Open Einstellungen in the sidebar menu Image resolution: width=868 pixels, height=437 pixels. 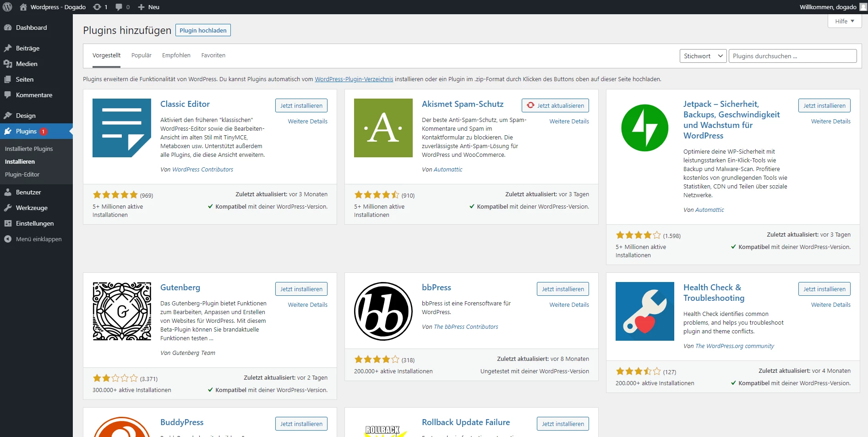(x=34, y=223)
